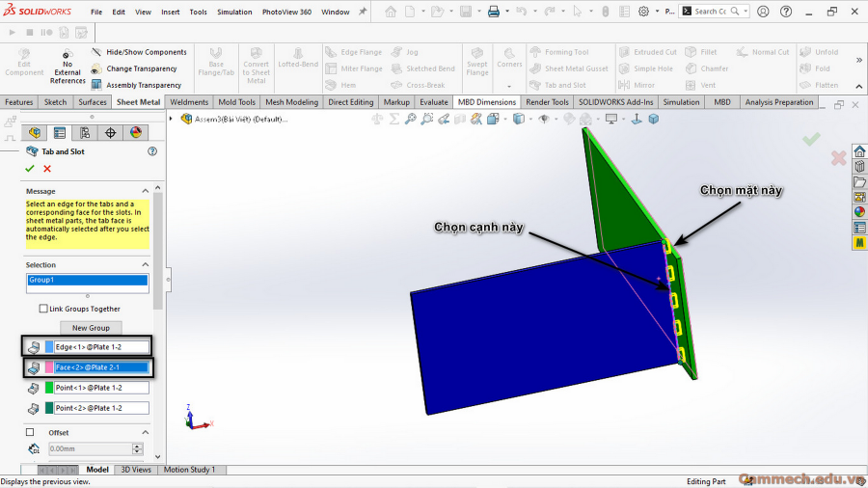The image size is (868, 488).
Task: Click in the Search Commands field
Action: pyautogui.click(x=711, y=12)
